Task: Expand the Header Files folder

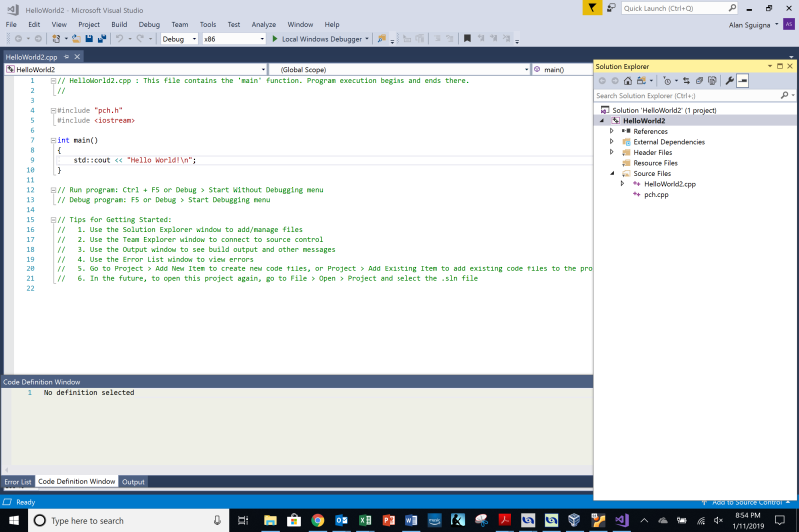Action: coord(612,152)
